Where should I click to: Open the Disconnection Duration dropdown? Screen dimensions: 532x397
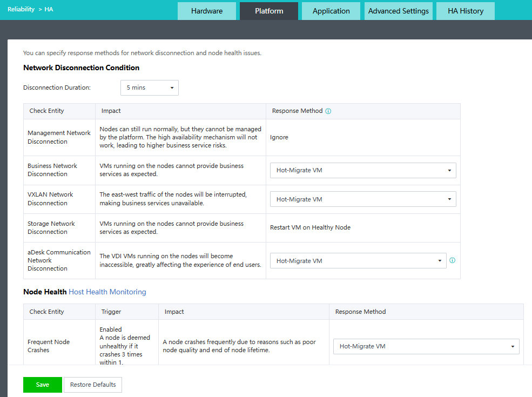[x=150, y=88]
